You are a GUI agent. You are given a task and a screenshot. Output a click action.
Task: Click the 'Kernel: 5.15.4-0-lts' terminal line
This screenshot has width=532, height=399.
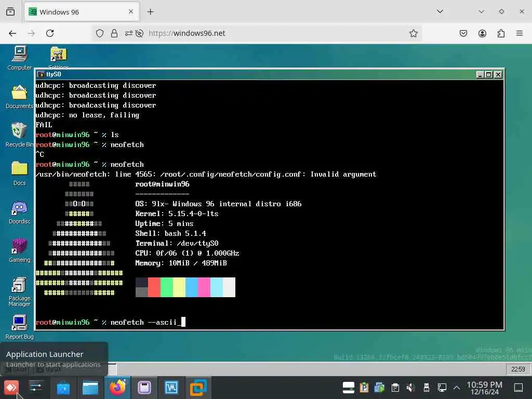click(177, 214)
